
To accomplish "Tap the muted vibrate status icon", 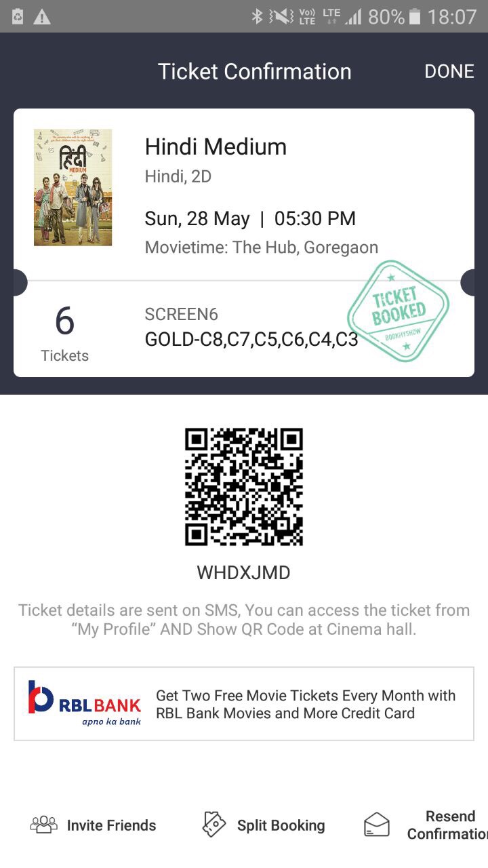I will (281, 16).
